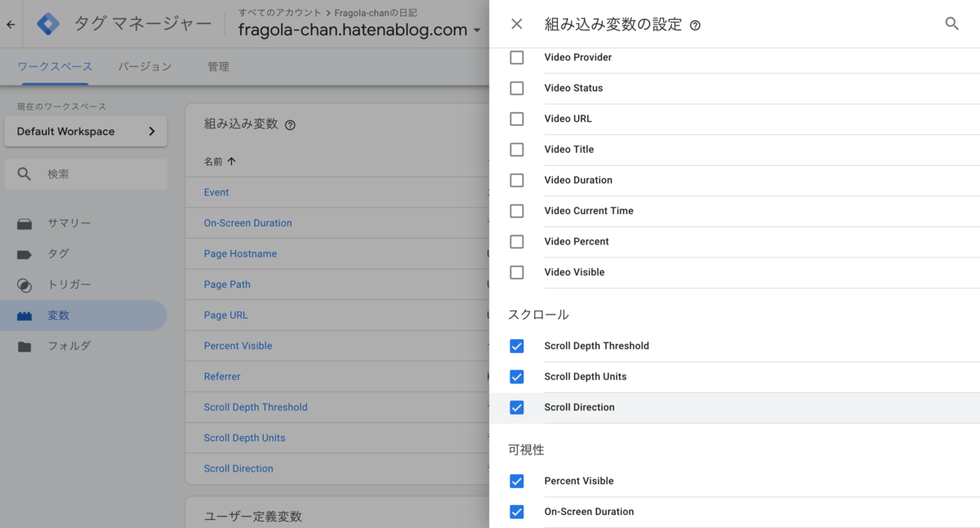Click the トリガー circle icon in sidebar
The width and height of the screenshot is (980, 528).
(x=24, y=285)
